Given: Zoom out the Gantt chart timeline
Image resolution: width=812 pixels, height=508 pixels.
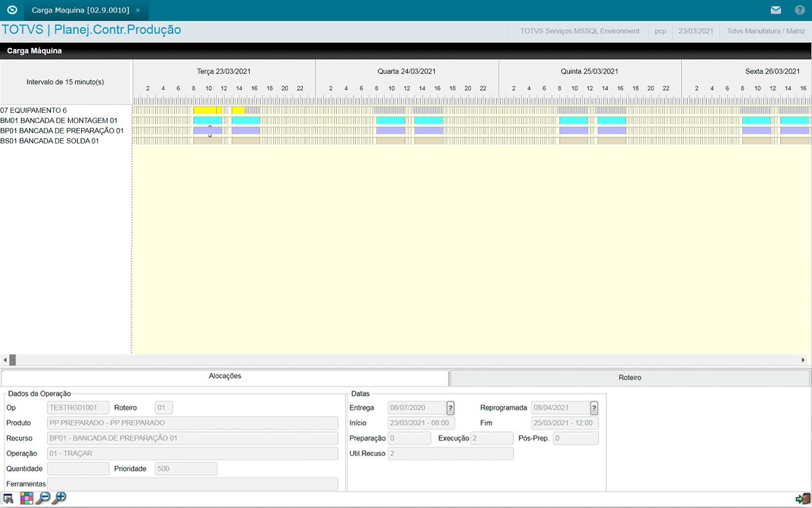Looking at the screenshot, I should click(x=42, y=498).
